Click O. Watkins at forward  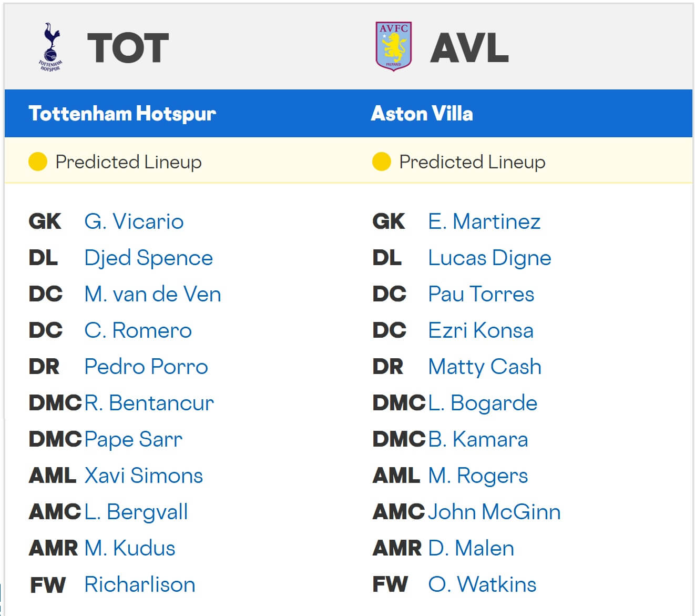[x=482, y=584]
